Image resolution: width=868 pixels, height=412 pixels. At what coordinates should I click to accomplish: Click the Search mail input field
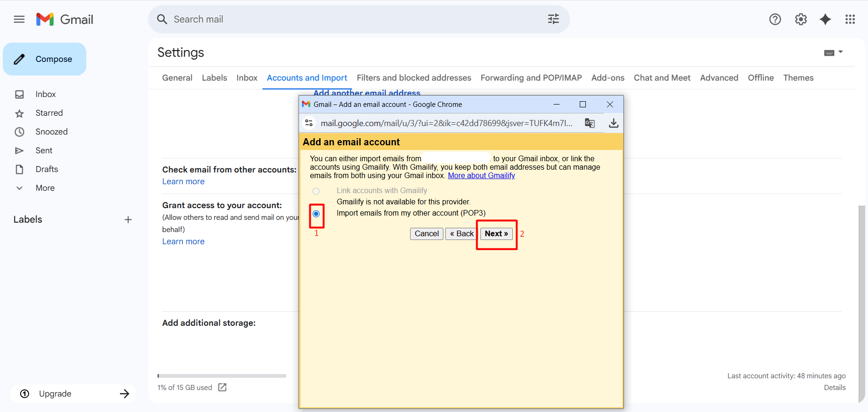point(356,19)
